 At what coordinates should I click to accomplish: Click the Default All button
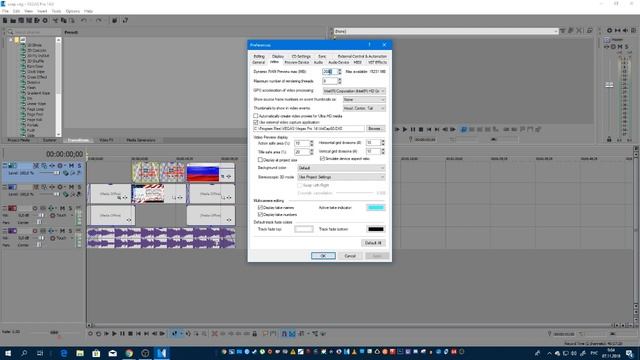pyautogui.click(x=373, y=243)
